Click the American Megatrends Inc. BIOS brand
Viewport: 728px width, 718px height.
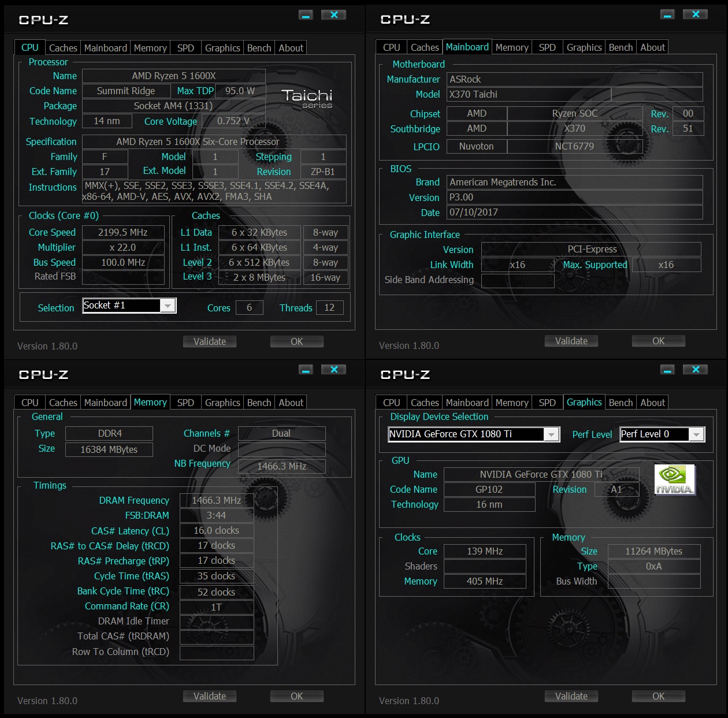(x=575, y=182)
